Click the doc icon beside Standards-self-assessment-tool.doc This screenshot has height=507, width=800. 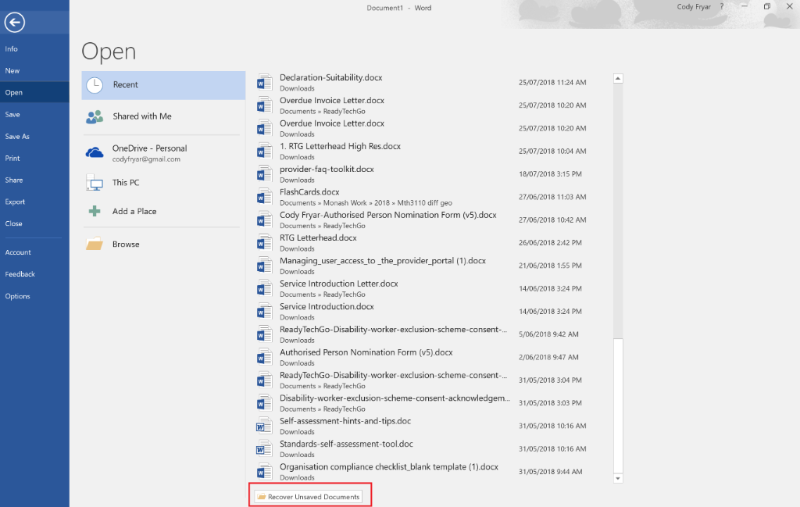(x=264, y=449)
